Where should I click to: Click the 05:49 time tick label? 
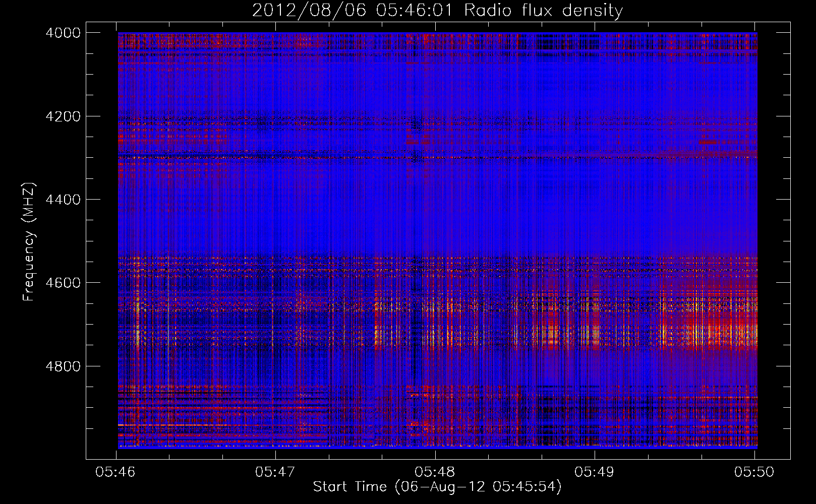(x=595, y=472)
